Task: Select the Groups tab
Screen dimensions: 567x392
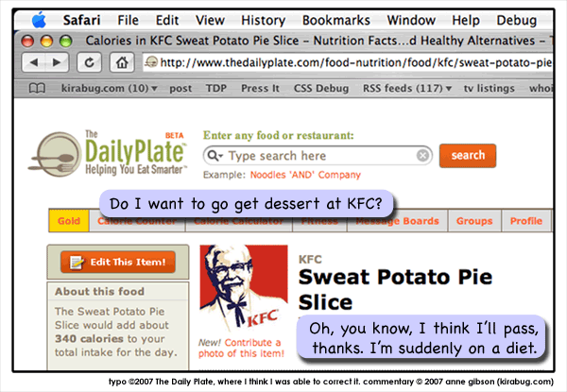Action: 474,221
